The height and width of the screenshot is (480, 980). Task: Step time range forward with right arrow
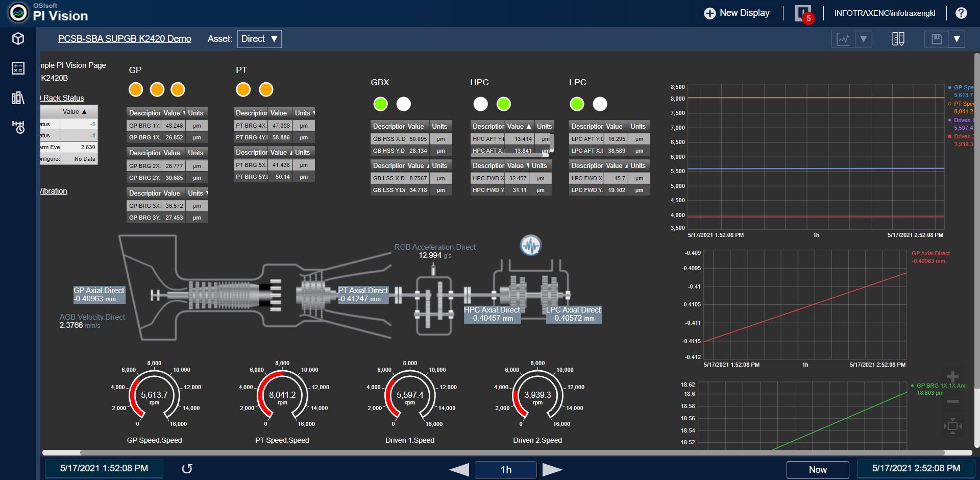[552, 470]
